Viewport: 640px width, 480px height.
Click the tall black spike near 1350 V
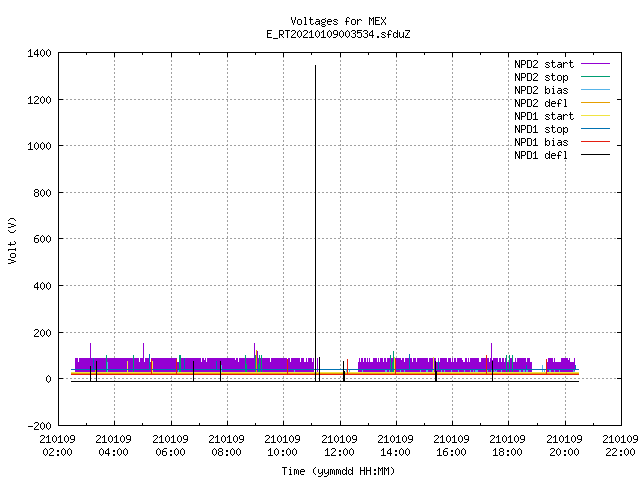(315, 223)
